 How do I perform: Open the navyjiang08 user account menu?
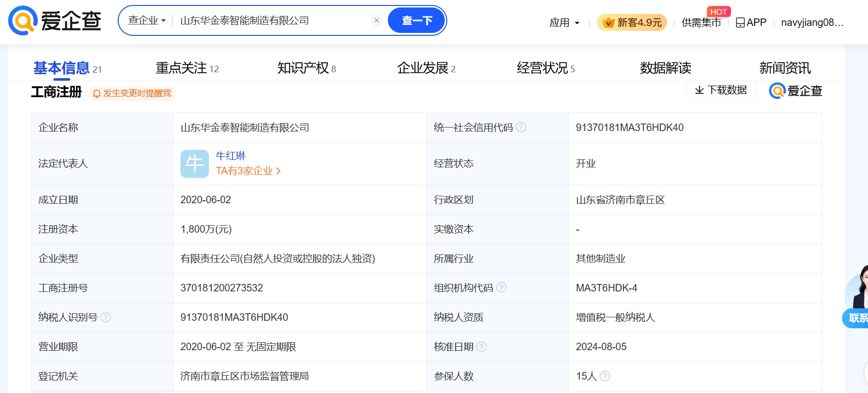(x=812, y=22)
